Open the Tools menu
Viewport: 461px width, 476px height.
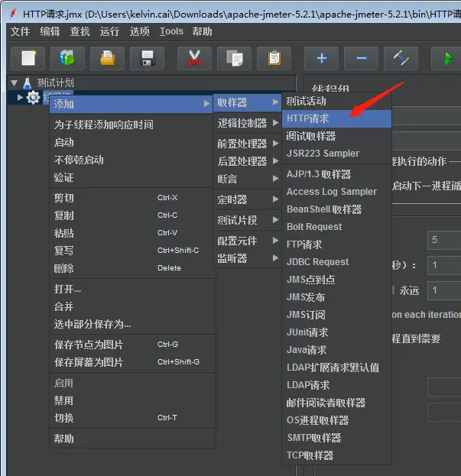[x=171, y=31]
